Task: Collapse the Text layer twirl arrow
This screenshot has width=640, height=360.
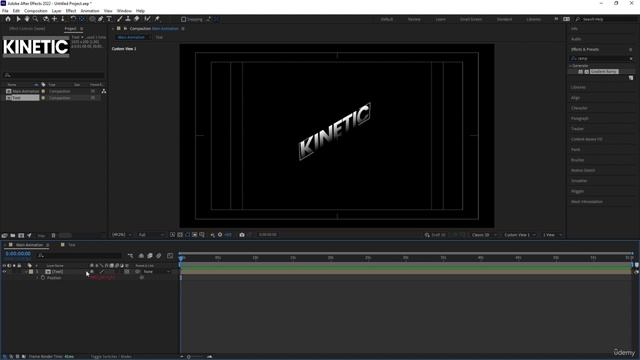Action: point(26,271)
